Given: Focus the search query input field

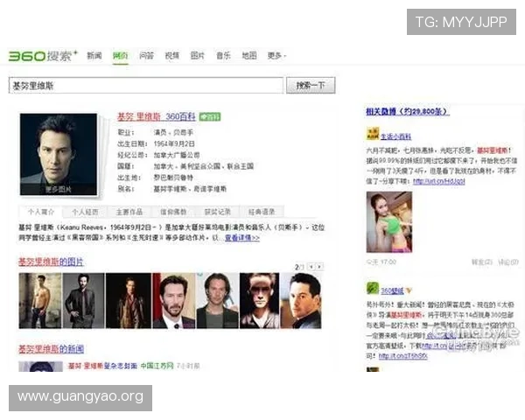Looking at the screenshot, I should [x=146, y=86].
